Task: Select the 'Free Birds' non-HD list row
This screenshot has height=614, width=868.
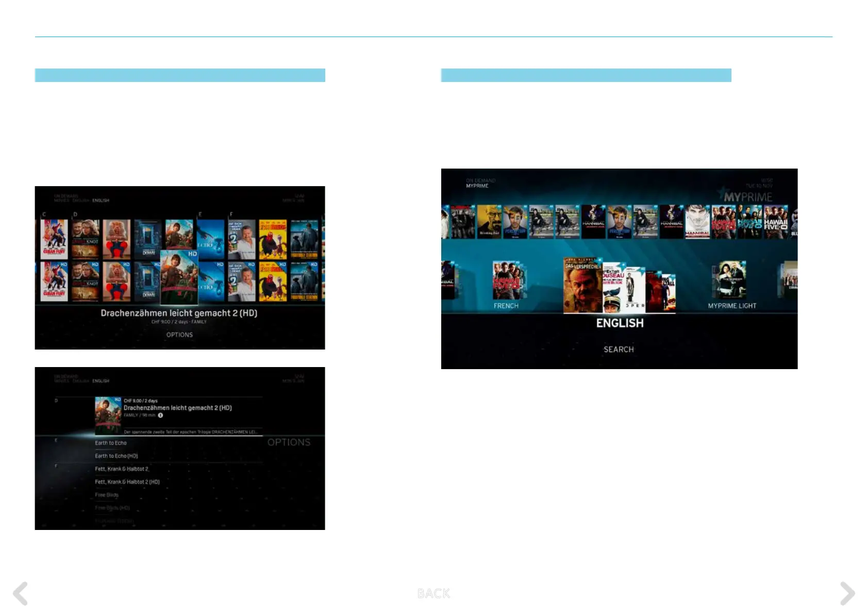Action: tap(107, 495)
